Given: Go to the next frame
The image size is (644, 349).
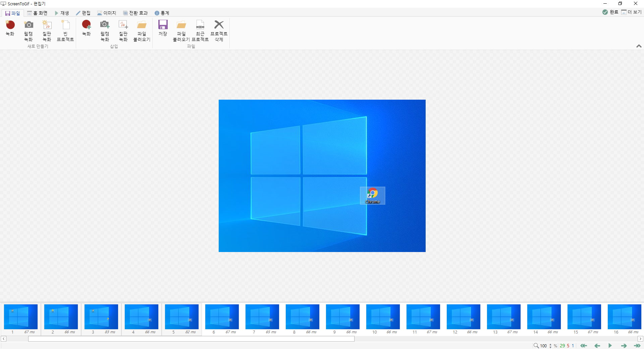Looking at the screenshot, I should [624, 346].
